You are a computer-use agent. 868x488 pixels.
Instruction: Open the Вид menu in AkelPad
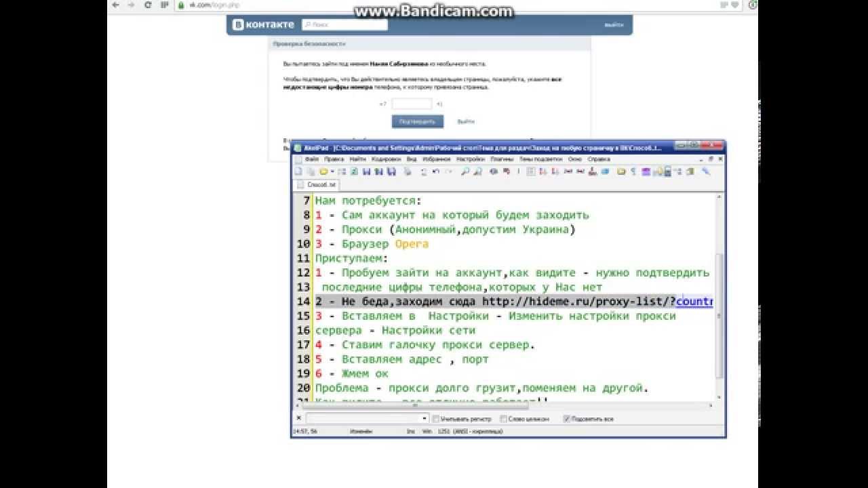tap(412, 159)
